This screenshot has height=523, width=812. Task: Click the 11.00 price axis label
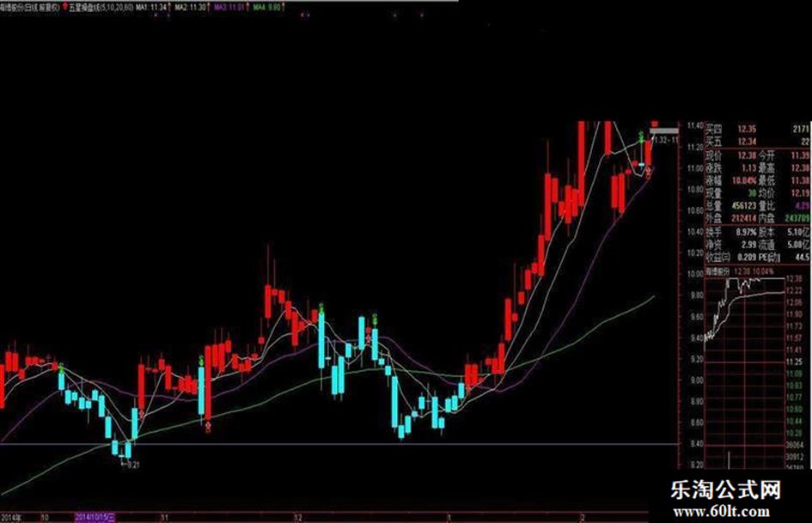click(695, 167)
